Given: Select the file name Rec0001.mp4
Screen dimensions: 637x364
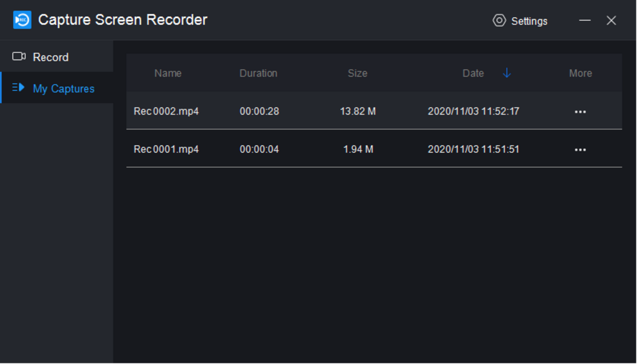Looking at the screenshot, I should tap(166, 149).
